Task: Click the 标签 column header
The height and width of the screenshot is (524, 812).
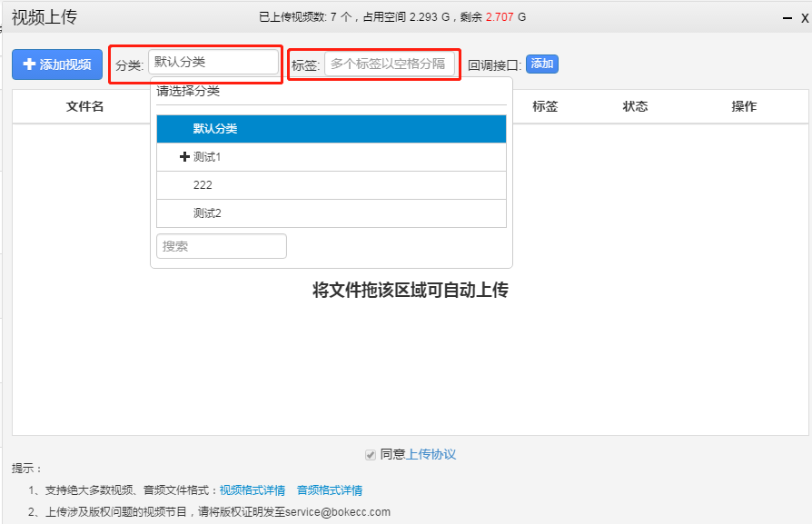Action: pos(545,106)
